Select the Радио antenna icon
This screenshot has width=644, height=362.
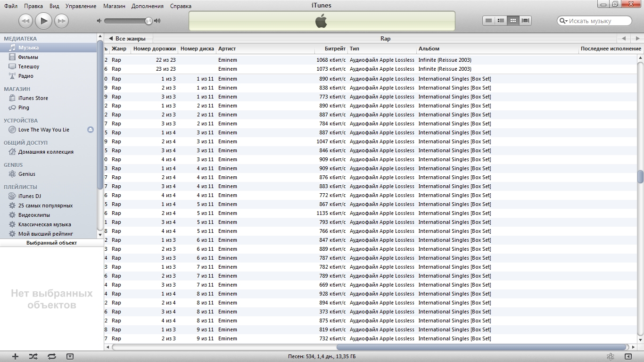(x=12, y=76)
